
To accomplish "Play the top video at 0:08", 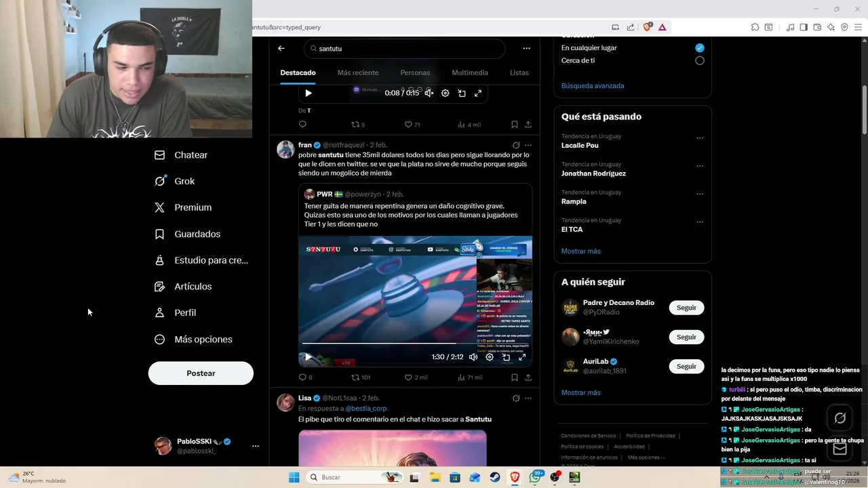I will (309, 93).
